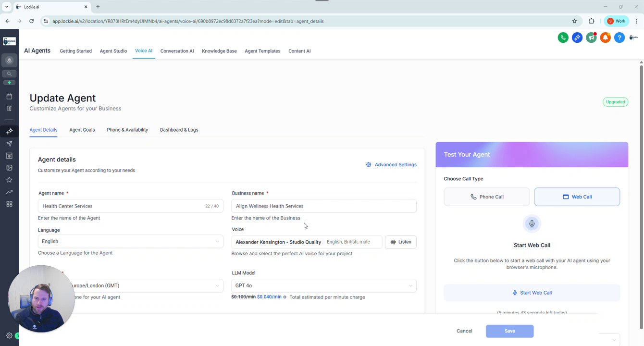The image size is (644, 346).
Task: Open the settings gear at sidebar bottom
Action: click(9, 335)
